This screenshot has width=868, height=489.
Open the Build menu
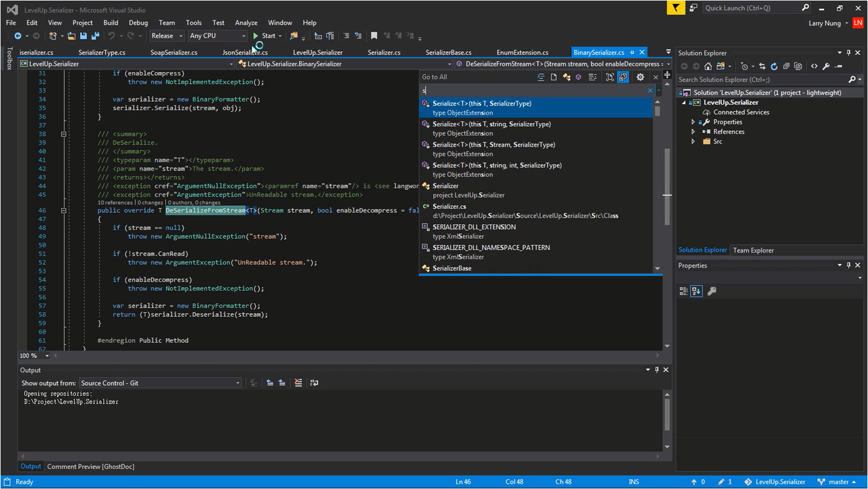tap(111, 23)
